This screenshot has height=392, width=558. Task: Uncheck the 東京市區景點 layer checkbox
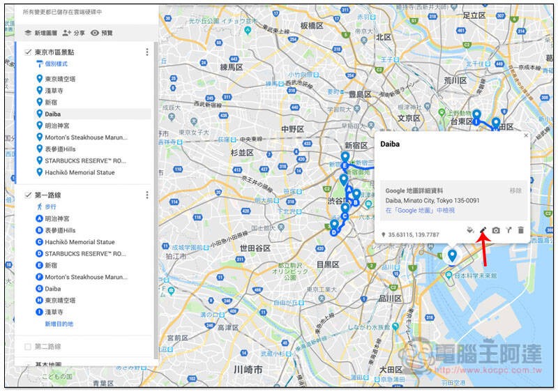pyautogui.click(x=28, y=52)
